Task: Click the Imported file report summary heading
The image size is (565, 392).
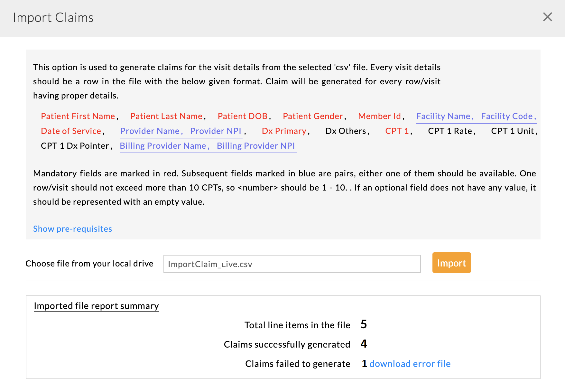Action: (97, 306)
